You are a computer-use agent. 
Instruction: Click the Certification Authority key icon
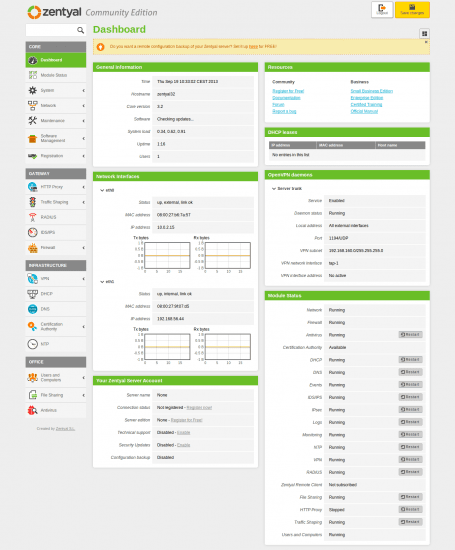[x=33, y=327]
